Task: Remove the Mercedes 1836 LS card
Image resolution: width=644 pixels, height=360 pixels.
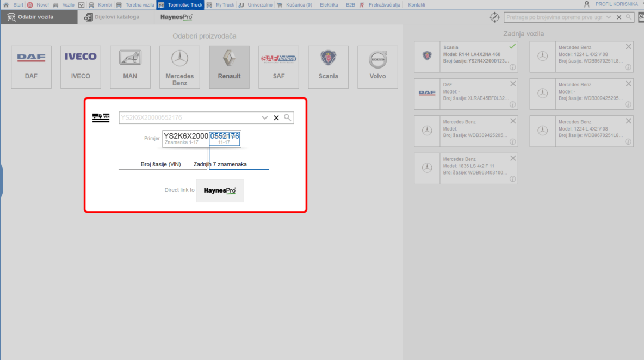Action: coord(513,158)
